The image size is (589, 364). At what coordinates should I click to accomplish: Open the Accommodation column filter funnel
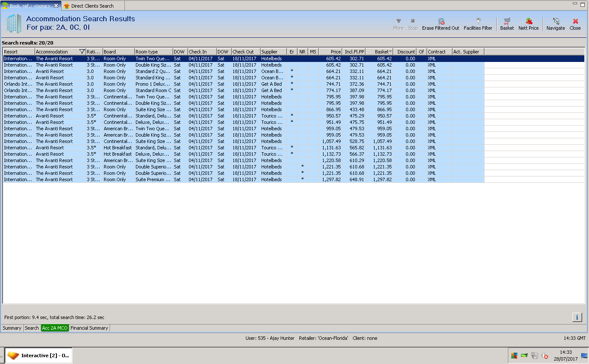point(82,52)
